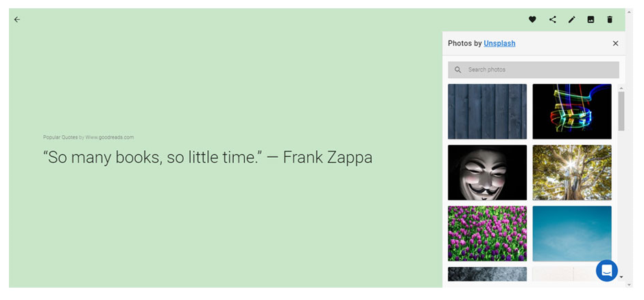Click the page scrollbar down arrow
The height and width of the screenshot is (300, 644).
point(629,284)
